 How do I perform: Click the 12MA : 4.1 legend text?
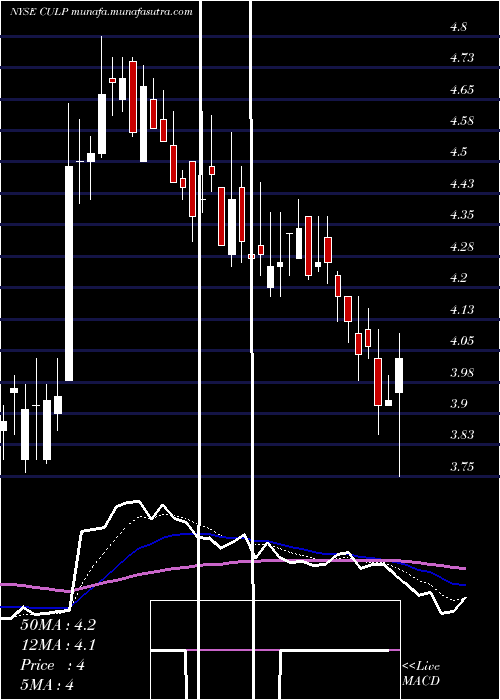(x=58, y=645)
